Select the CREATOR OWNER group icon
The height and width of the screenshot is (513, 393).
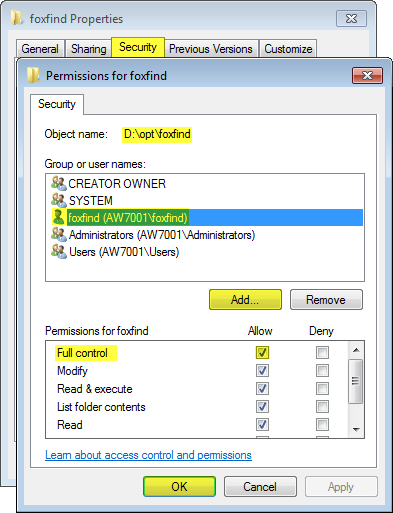tap(59, 183)
